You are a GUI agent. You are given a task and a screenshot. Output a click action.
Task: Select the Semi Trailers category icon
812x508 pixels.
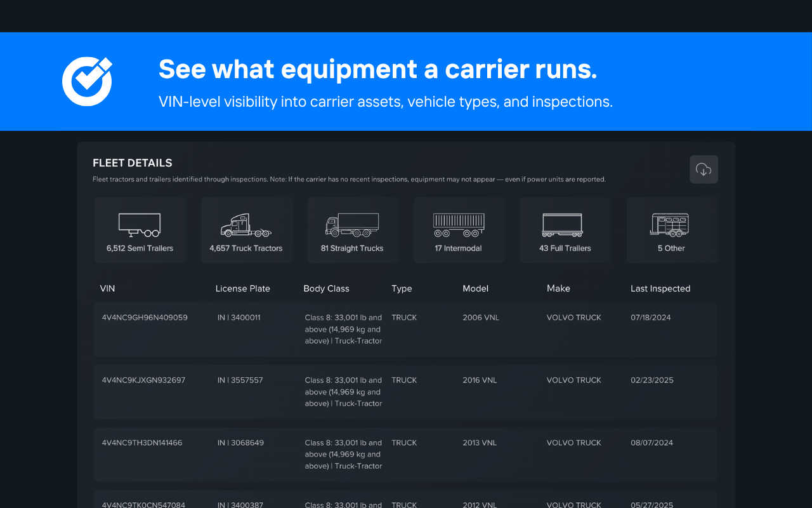(140, 224)
